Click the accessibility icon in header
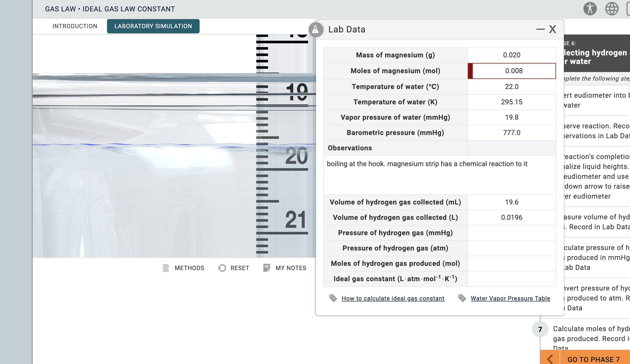Viewport: 630px width, 364px height. 590,9
